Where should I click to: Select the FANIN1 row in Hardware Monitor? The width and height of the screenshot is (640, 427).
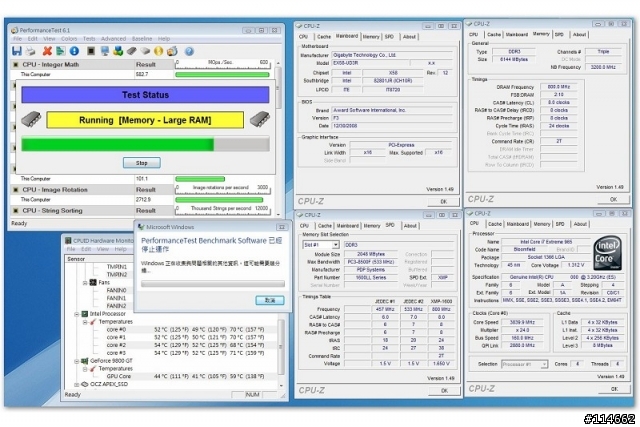(x=116, y=298)
